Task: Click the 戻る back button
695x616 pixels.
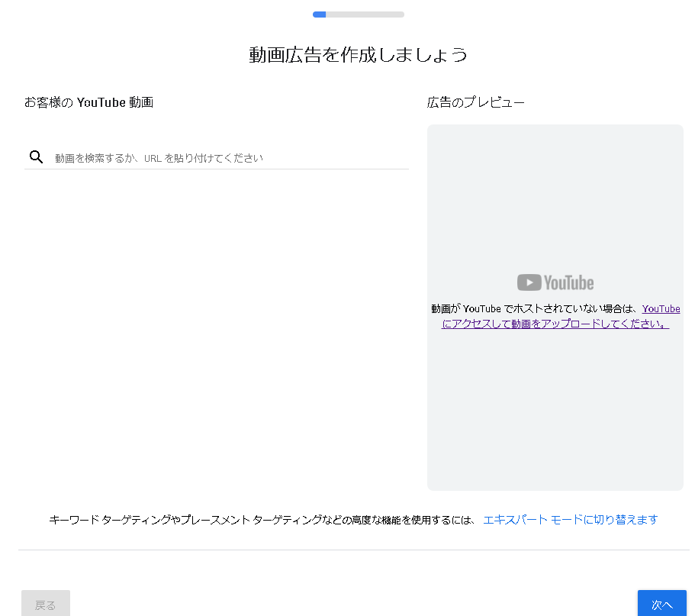Action: [x=46, y=604]
